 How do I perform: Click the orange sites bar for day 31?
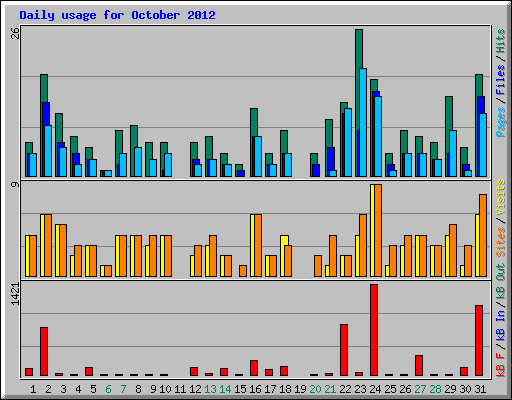click(x=483, y=235)
